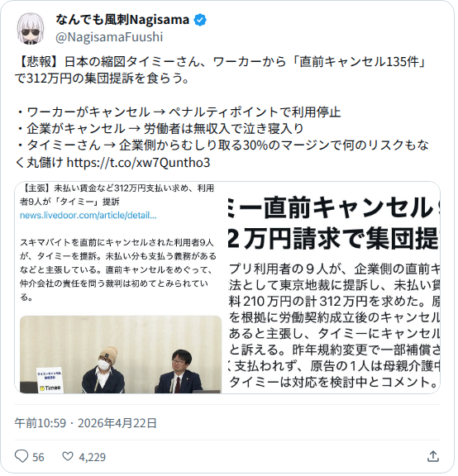The image size is (458, 476).
Task: Open the right-side headline screenshot image
Action: coord(335,288)
